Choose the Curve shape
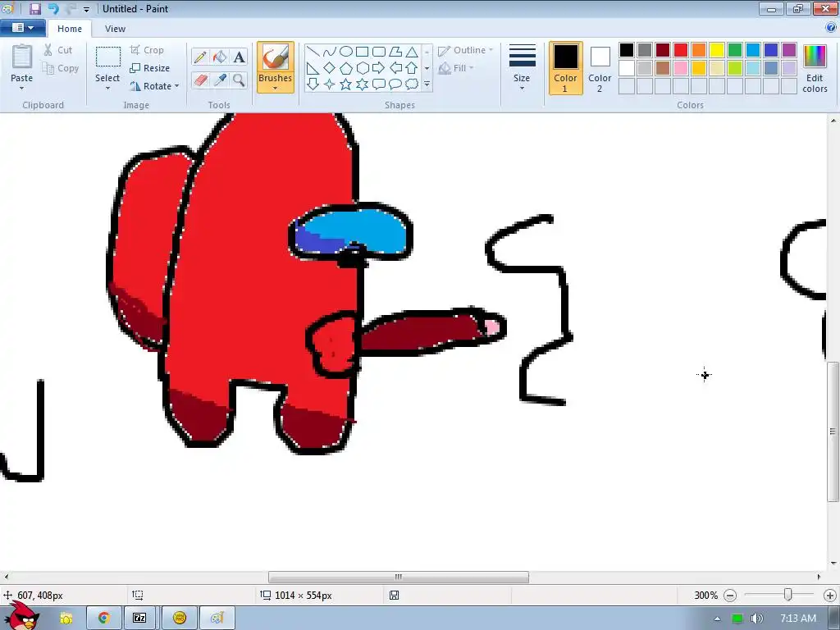Image resolution: width=840 pixels, height=630 pixels. pos(330,52)
